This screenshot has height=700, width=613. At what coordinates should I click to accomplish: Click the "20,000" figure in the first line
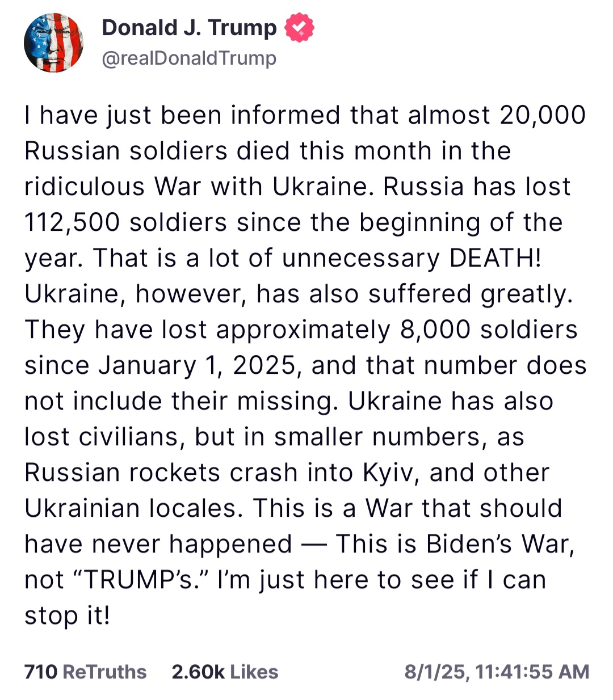tap(543, 115)
